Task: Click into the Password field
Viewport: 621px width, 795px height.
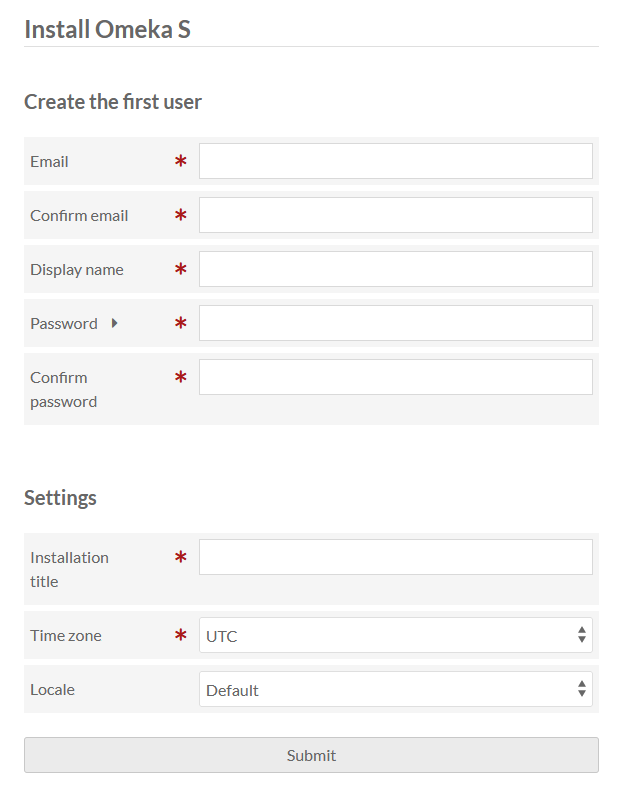Action: 395,323
